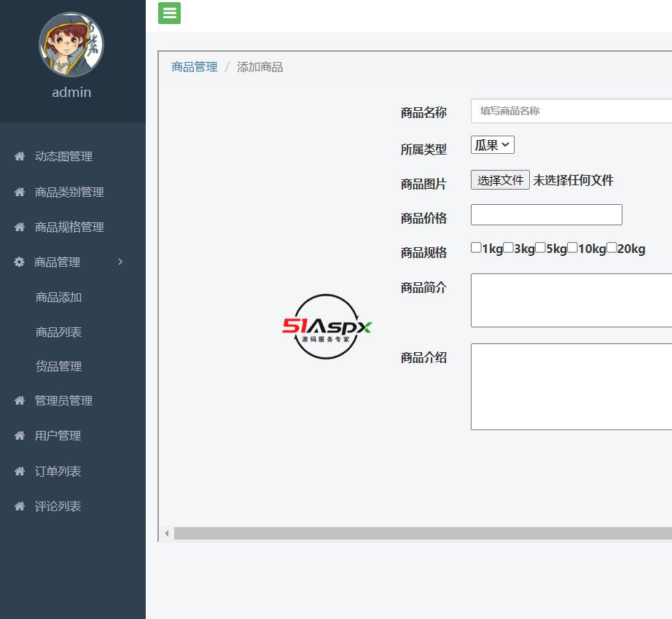Click the icon beside 管理员管理
Viewport: 672px width, 619px height.
[x=20, y=400]
